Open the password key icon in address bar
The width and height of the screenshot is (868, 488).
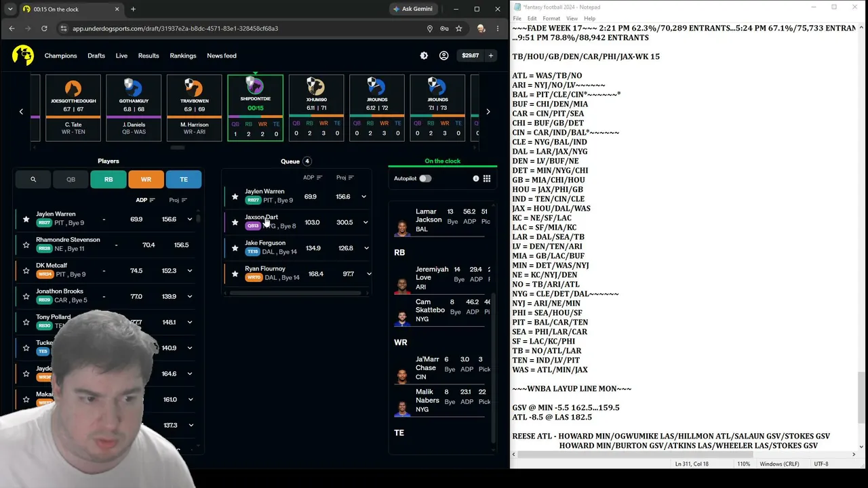[444, 28]
